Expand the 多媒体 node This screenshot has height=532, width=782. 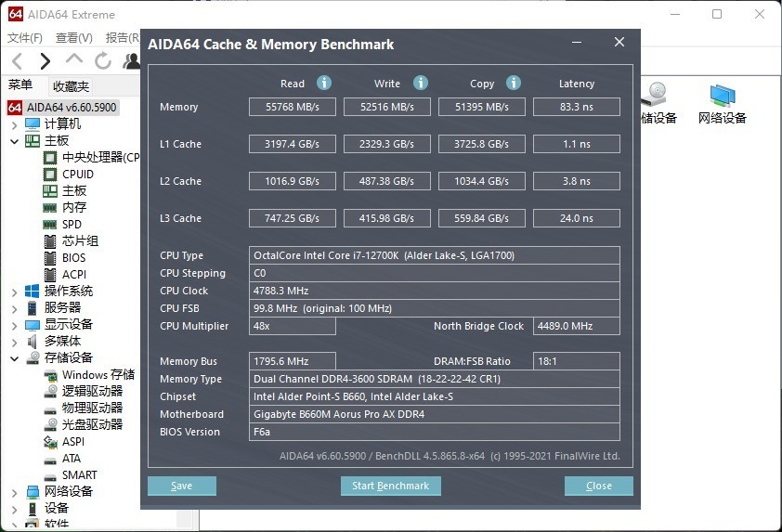pos(15,343)
